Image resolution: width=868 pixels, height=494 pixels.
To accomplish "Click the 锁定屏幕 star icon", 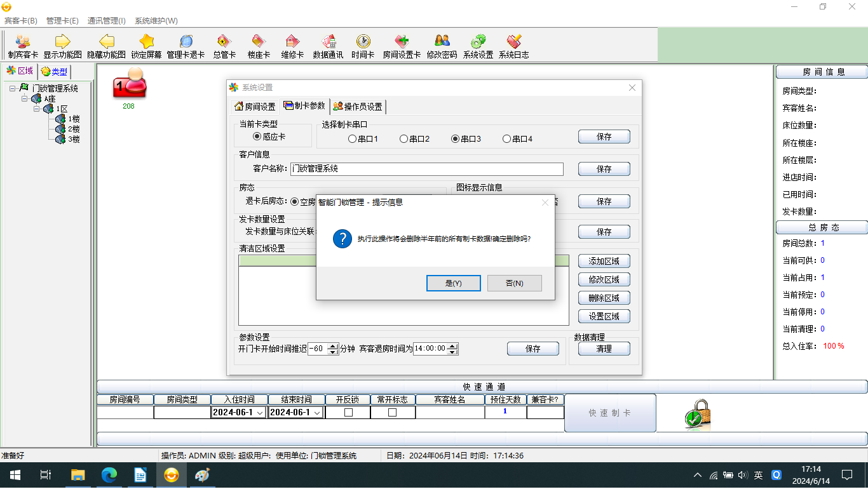I will (146, 42).
